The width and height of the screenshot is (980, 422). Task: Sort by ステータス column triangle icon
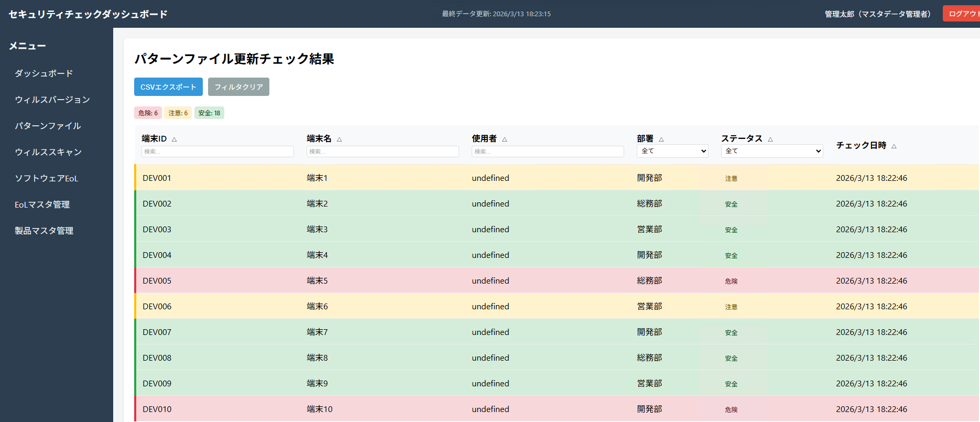[x=770, y=139]
